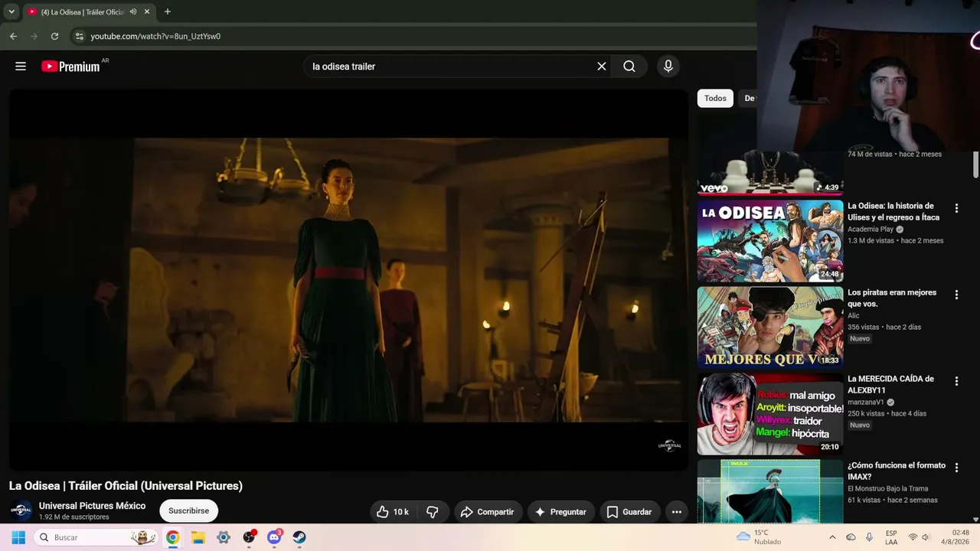Click the video title 'La Odisea | Tráiler Oficial'

click(x=126, y=486)
